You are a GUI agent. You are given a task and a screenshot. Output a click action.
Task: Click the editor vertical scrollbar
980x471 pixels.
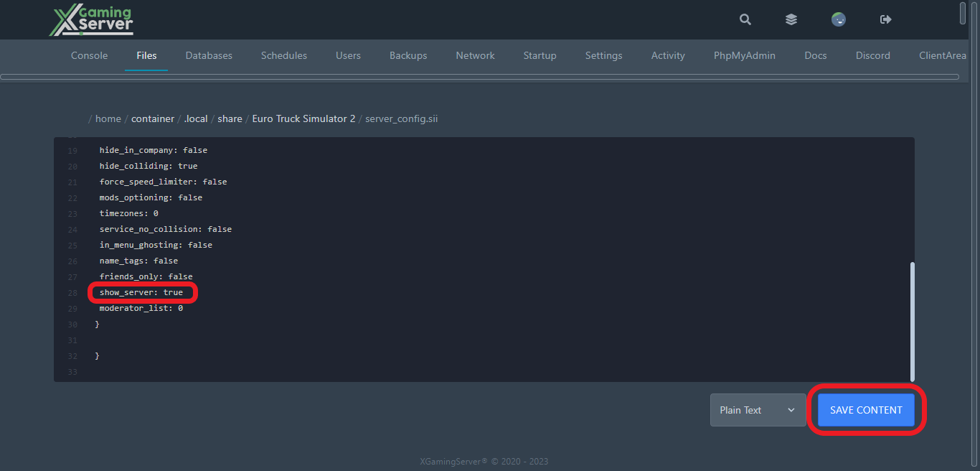point(913,321)
